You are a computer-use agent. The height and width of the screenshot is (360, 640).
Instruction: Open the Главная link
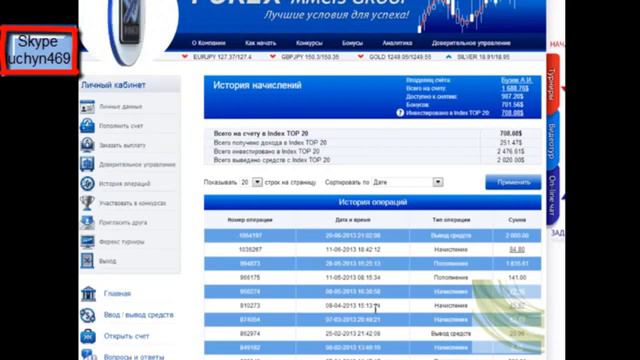pyautogui.click(x=117, y=293)
